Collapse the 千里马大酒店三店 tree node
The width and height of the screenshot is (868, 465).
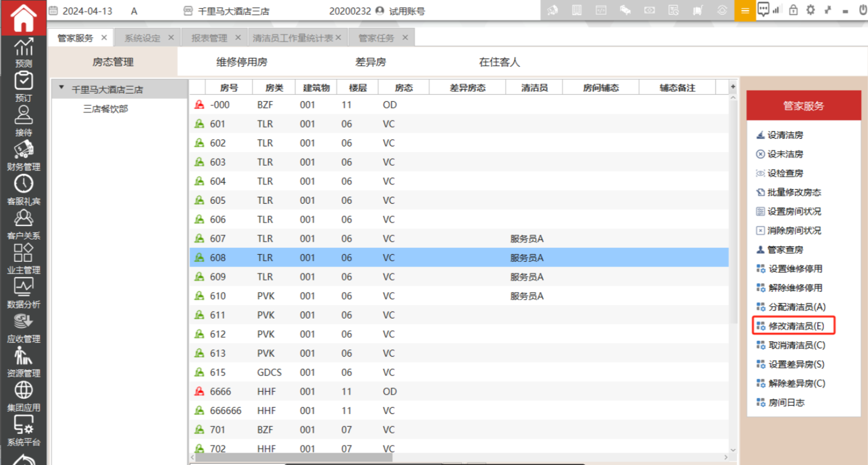[x=62, y=88]
